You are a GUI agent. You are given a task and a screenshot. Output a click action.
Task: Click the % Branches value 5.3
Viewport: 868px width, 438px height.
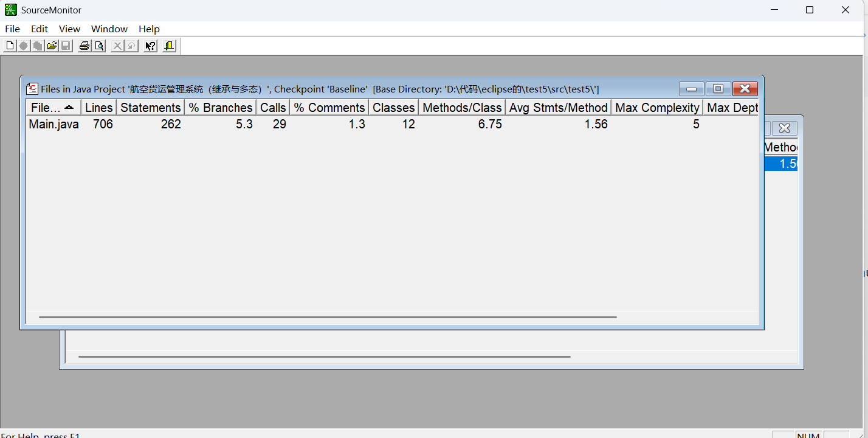click(x=244, y=124)
